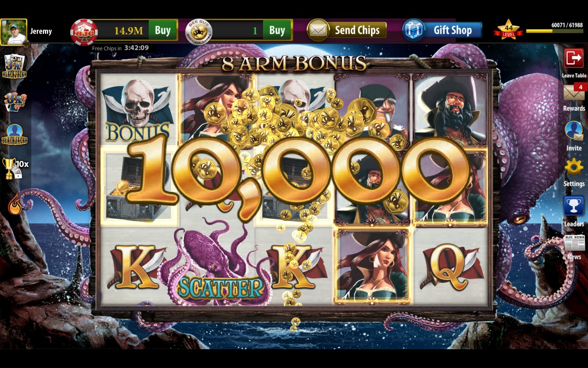Click the level 44 XP progress bar
This screenshot has width=588, height=368.
(554, 31)
